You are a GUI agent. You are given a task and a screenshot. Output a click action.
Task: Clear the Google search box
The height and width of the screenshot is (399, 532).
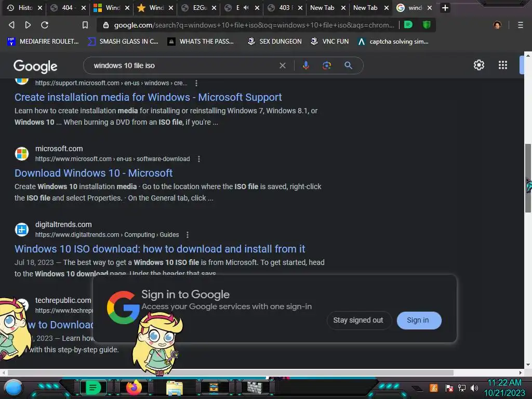[x=282, y=65]
